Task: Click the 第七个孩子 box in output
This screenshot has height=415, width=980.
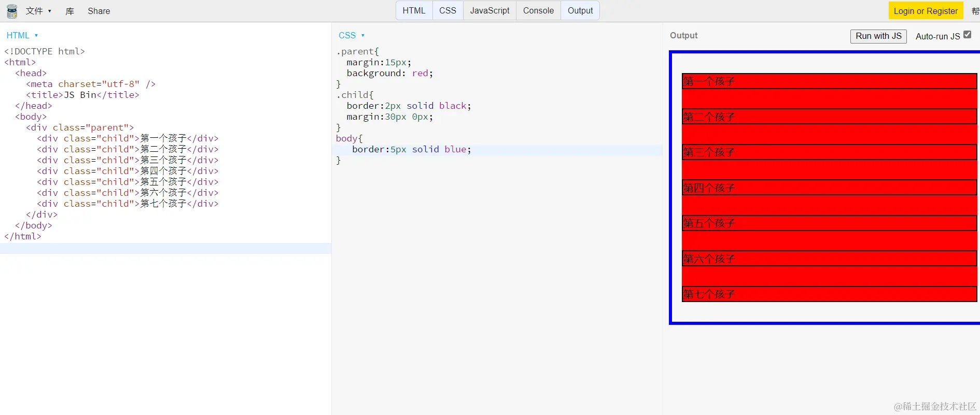Action: click(830, 294)
